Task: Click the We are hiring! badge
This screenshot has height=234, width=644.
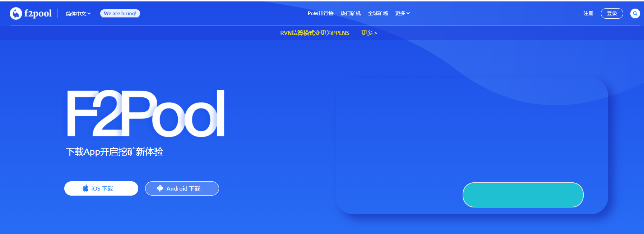Action: tap(120, 13)
